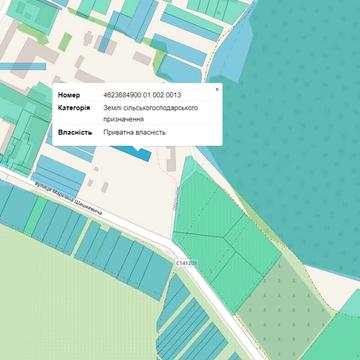
Task: Click the street name label along the road
Action: 68,198
